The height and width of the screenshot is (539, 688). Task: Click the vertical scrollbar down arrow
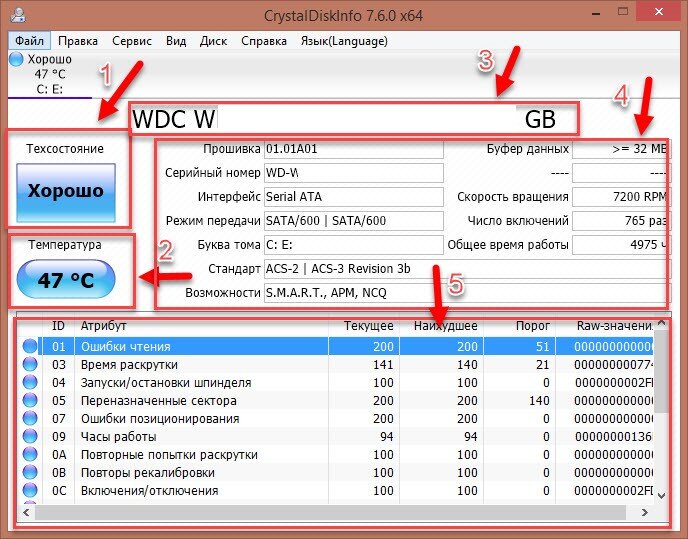662,496
